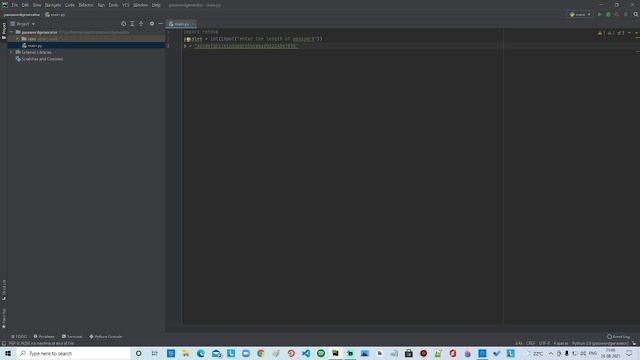Open Search Everywhere magnifier icon

click(x=636, y=14)
